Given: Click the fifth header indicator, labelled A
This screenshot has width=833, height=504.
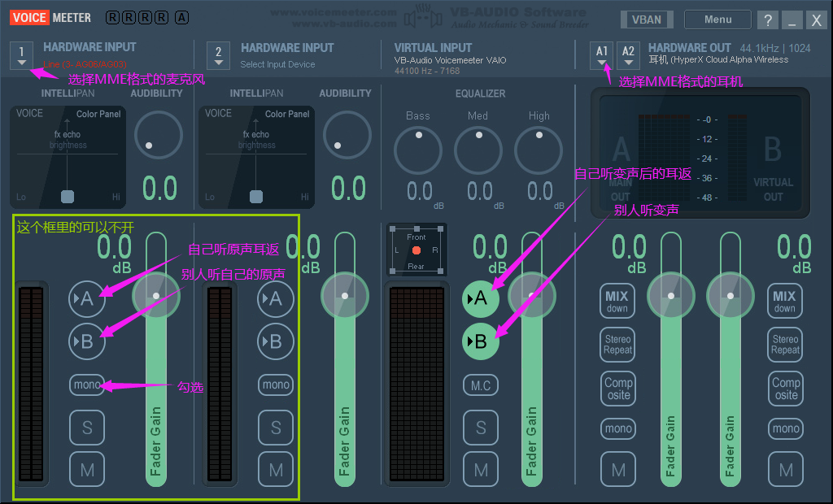Looking at the screenshot, I should pos(181,18).
